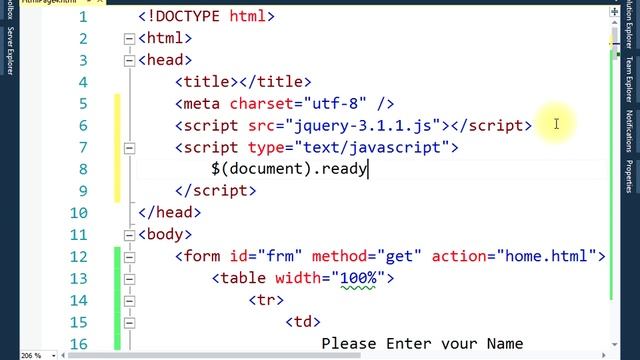Image resolution: width=640 pixels, height=360 pixels.
Task: Click line number 13 in the margin
Action: 79,278
